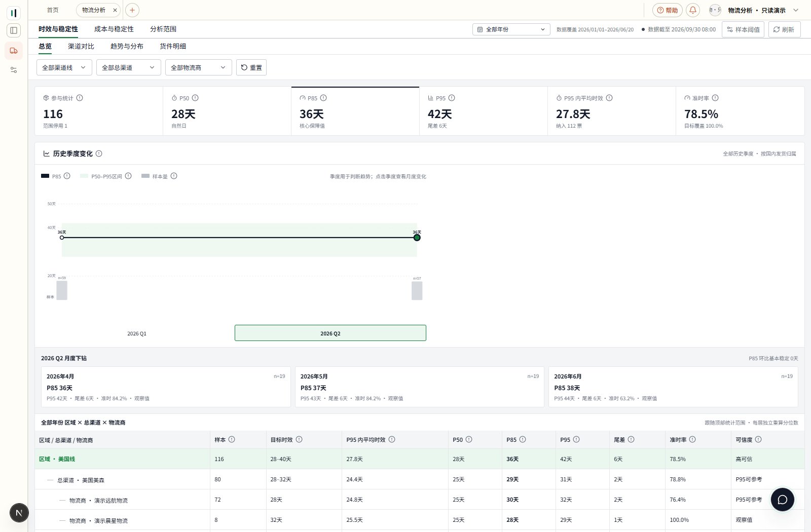Open the 货件明细 sub-tab
Screen dimensions: 811x532
pyautogui.click(x=173, y=46)
